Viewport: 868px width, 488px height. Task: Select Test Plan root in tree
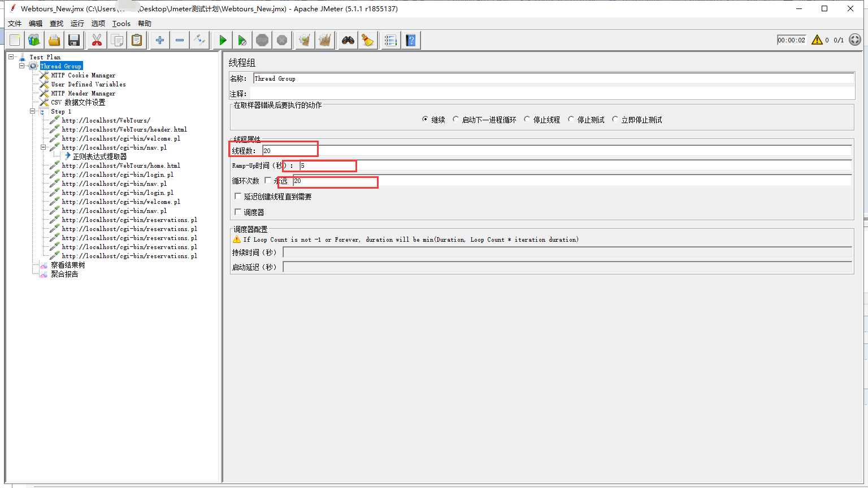(x=45, y=57)
